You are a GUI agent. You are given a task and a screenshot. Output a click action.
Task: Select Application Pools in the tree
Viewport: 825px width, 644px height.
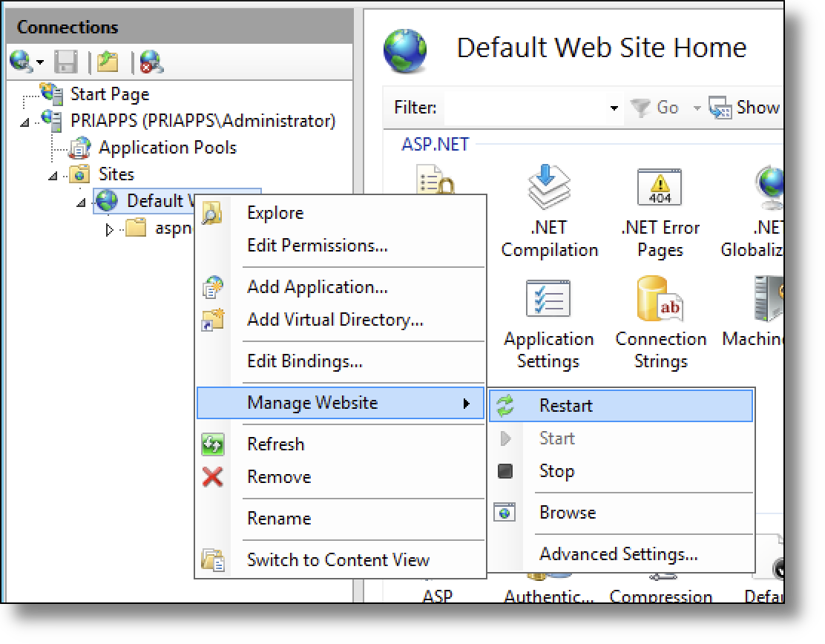click(168, 148)
